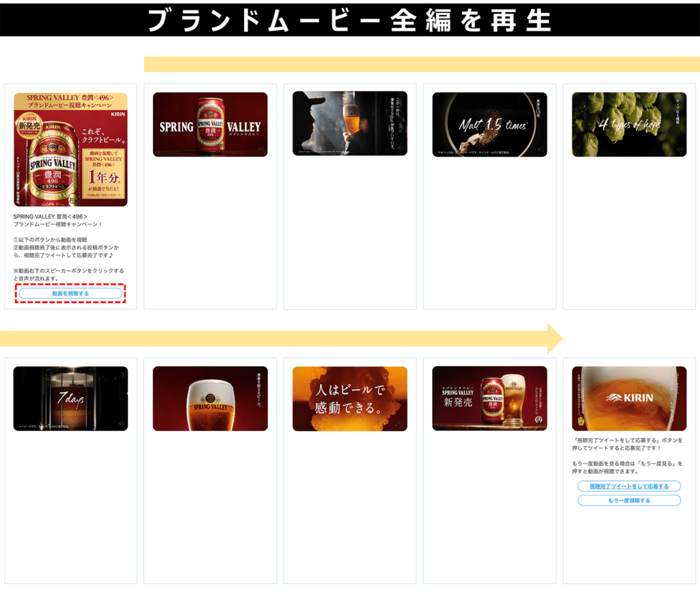Click the もう一度視聴する button
700x600 pixels.
click(x=629, y=500)
